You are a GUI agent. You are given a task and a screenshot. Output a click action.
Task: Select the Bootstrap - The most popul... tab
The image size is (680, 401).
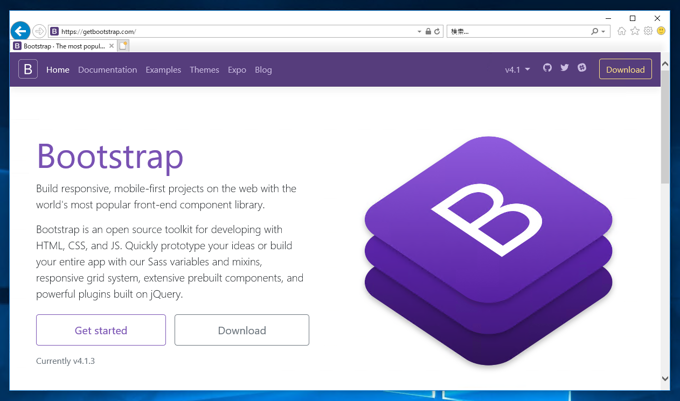[64, 46]
